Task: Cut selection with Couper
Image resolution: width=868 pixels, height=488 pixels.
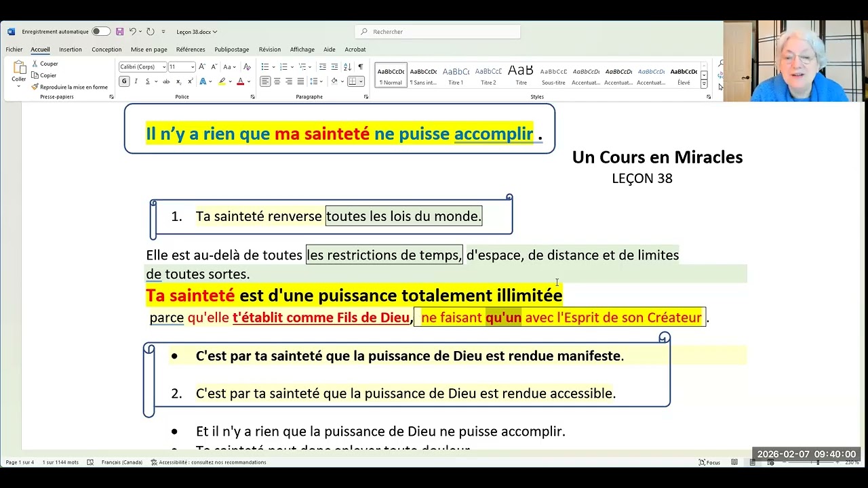Action: pos(45,64)
